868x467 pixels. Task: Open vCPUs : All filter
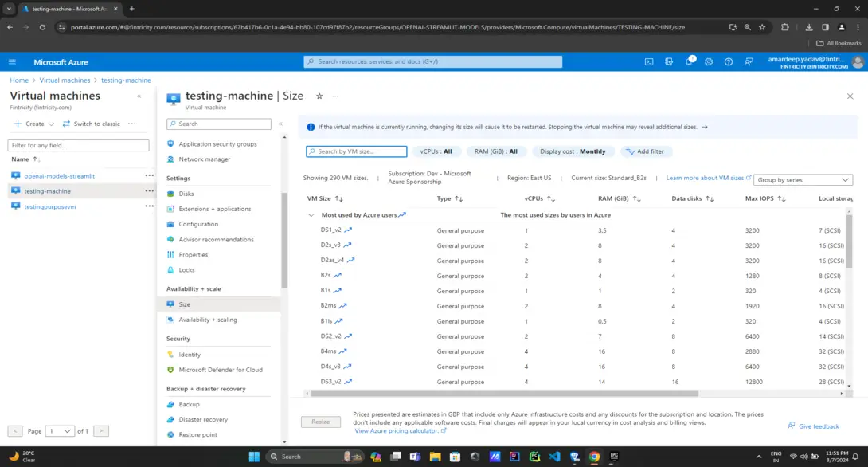(436, 151)
